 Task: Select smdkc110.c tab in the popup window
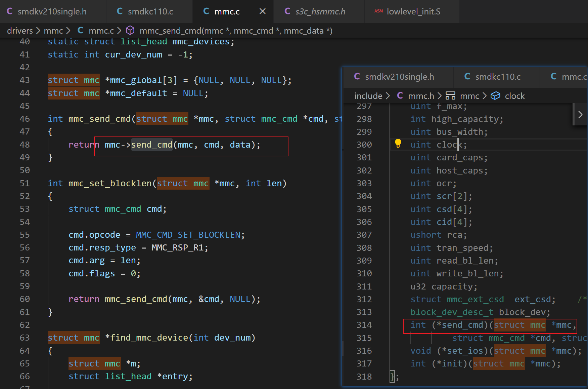497,77
